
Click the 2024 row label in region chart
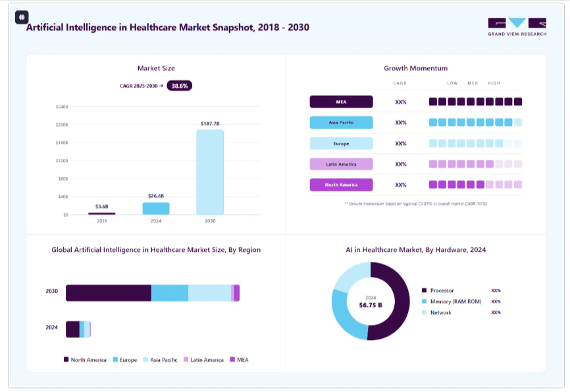[51, 328]
